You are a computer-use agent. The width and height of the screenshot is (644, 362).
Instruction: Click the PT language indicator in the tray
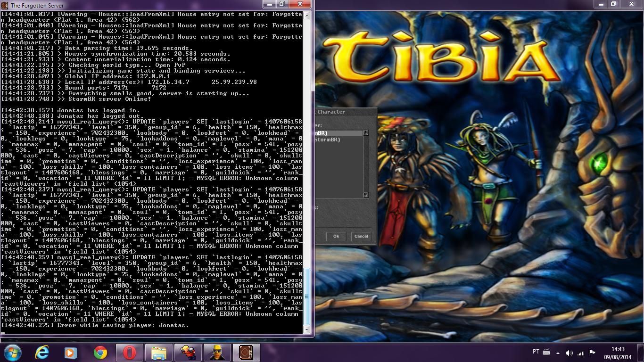536,352
